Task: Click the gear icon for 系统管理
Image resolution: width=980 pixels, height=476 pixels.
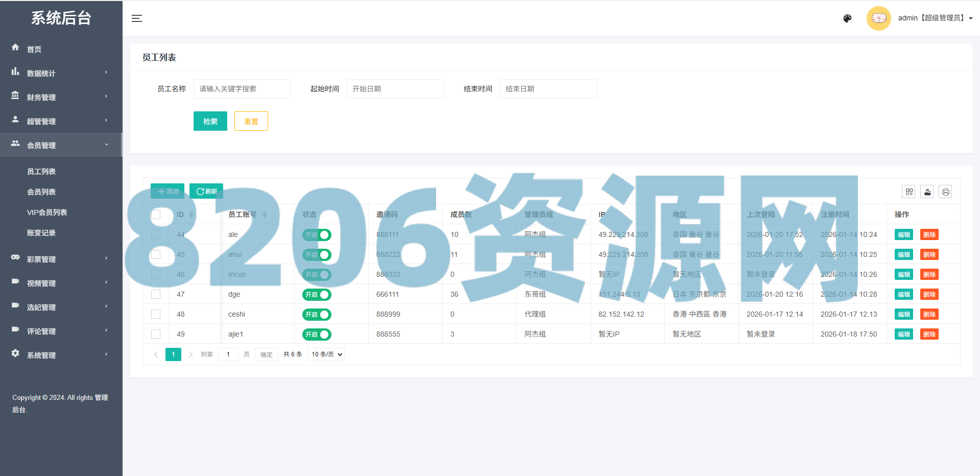Action: (15, 353)
